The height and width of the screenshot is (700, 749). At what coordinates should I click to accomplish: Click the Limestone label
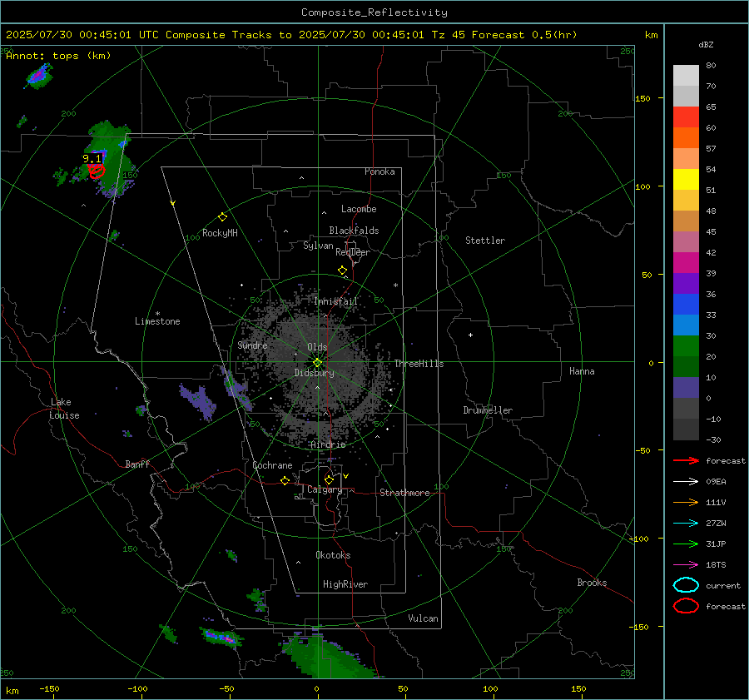[157, 321]
